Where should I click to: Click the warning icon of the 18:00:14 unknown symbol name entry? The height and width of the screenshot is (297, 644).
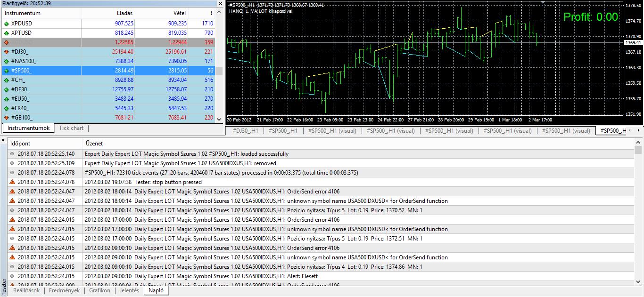12,201
